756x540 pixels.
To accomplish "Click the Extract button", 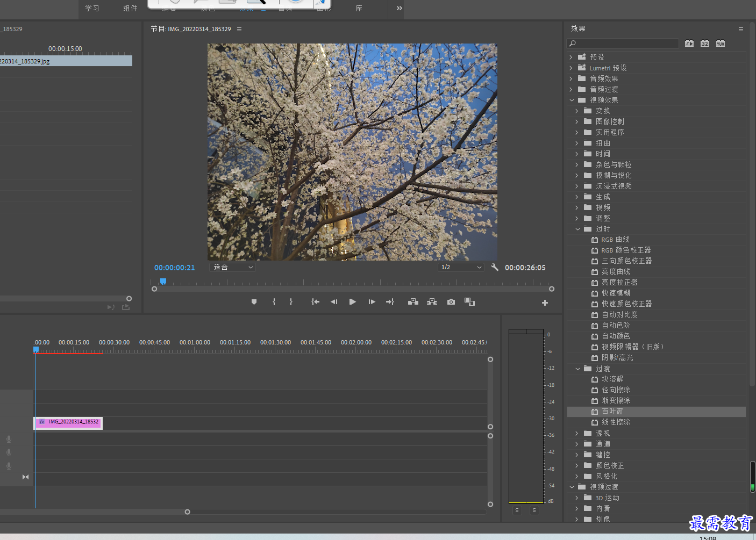I will tap(432, 302).
